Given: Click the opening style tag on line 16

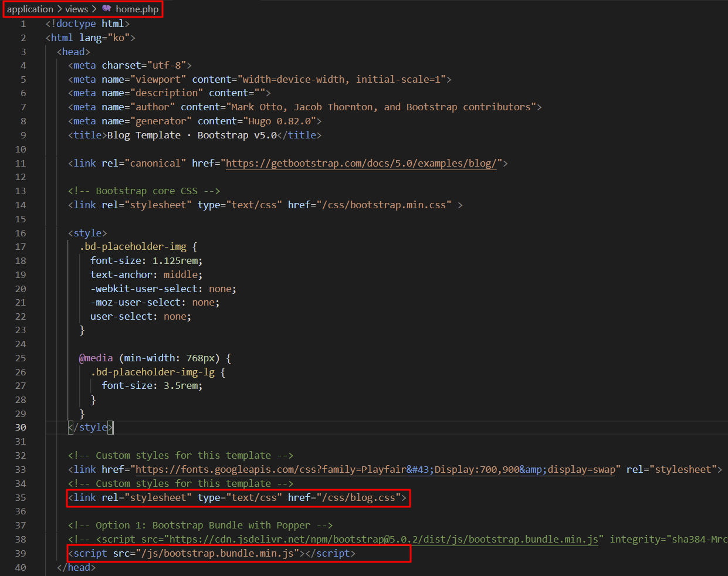Looking at the screenshot, I should (87, 233).
